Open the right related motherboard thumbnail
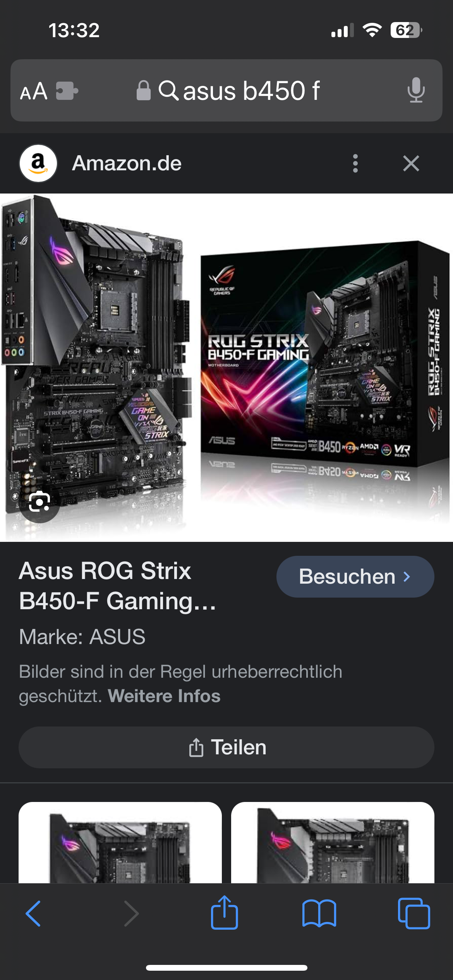This screenshot has width=453, height=980. [333, 843]
